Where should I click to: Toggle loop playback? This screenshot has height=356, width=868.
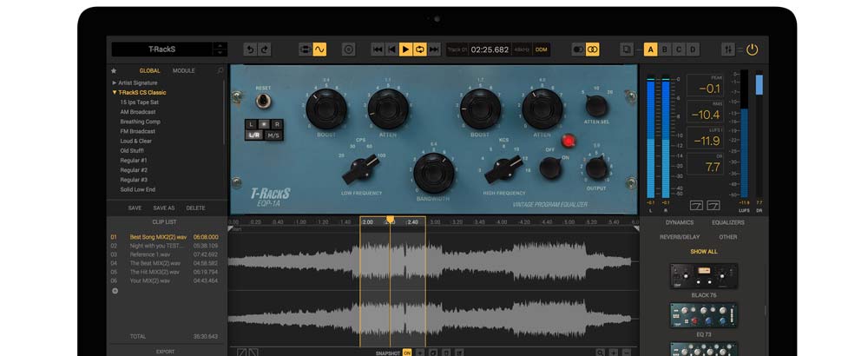click(419, 49)
